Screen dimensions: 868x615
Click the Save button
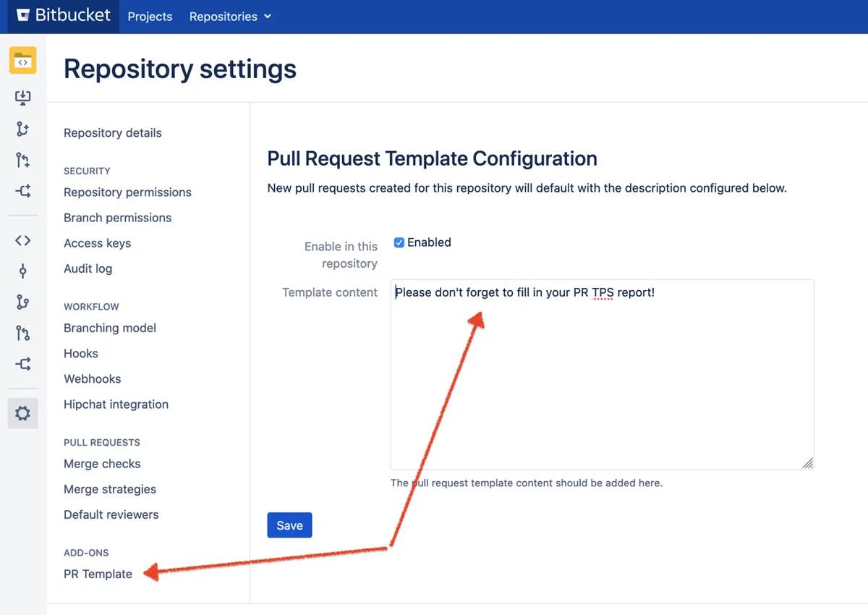pyautogui.click(x=289, y=525)
